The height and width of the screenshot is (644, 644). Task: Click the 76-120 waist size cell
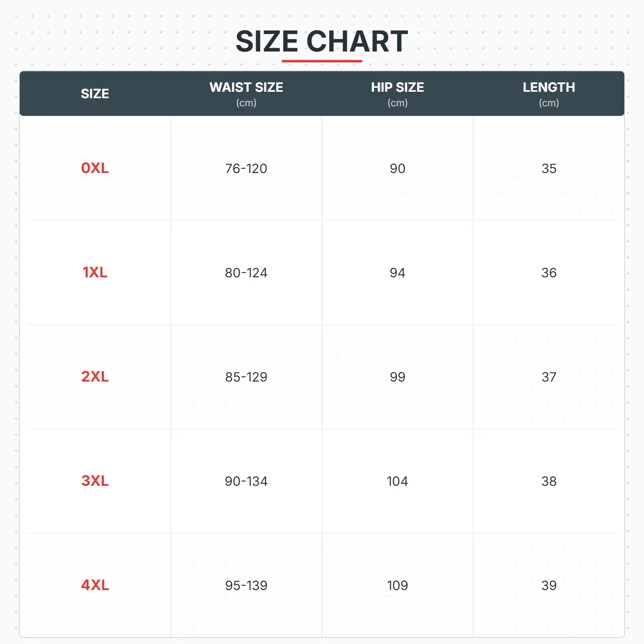point(246,169)
